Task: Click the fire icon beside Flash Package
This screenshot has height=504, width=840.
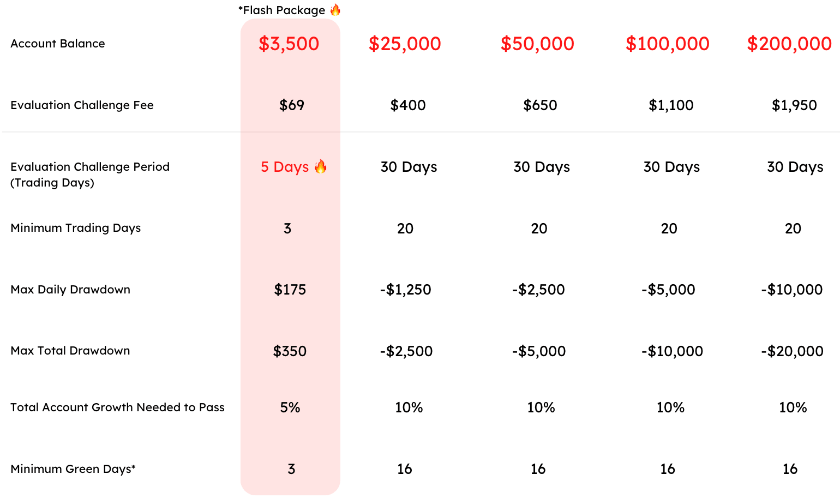Action: tap(335, 10)
